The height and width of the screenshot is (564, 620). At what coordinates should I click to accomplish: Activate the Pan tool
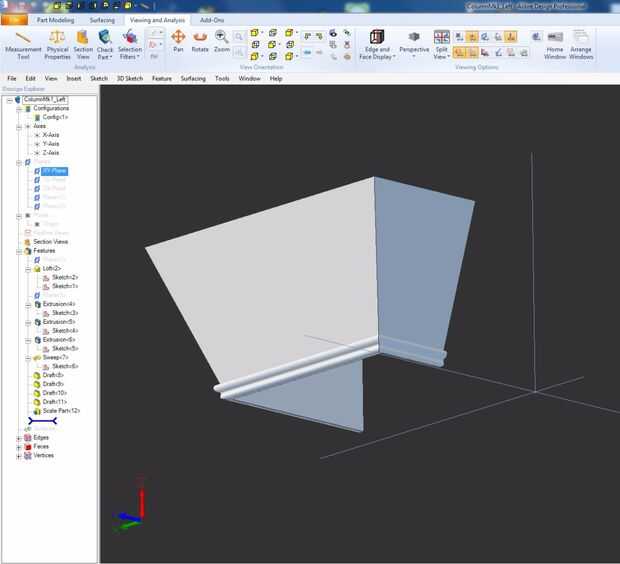click(x=178, y=41)
